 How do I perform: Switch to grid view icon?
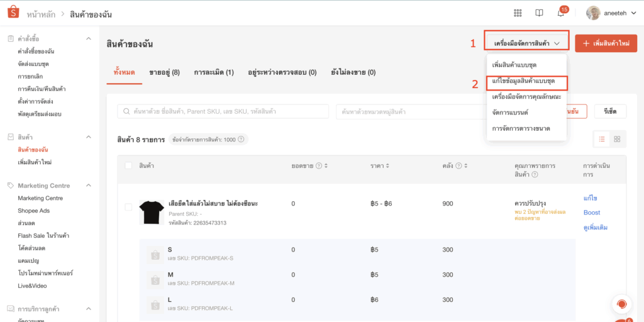click(617, 139)
